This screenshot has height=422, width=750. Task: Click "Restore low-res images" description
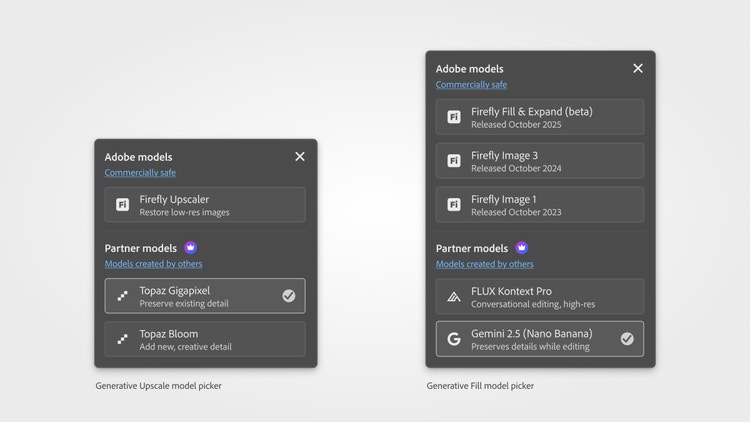pos(184,212)
